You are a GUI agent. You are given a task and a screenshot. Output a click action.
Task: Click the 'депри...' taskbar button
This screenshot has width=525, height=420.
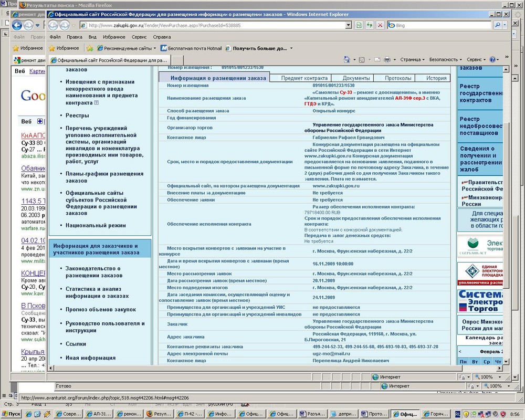[343, 414]
